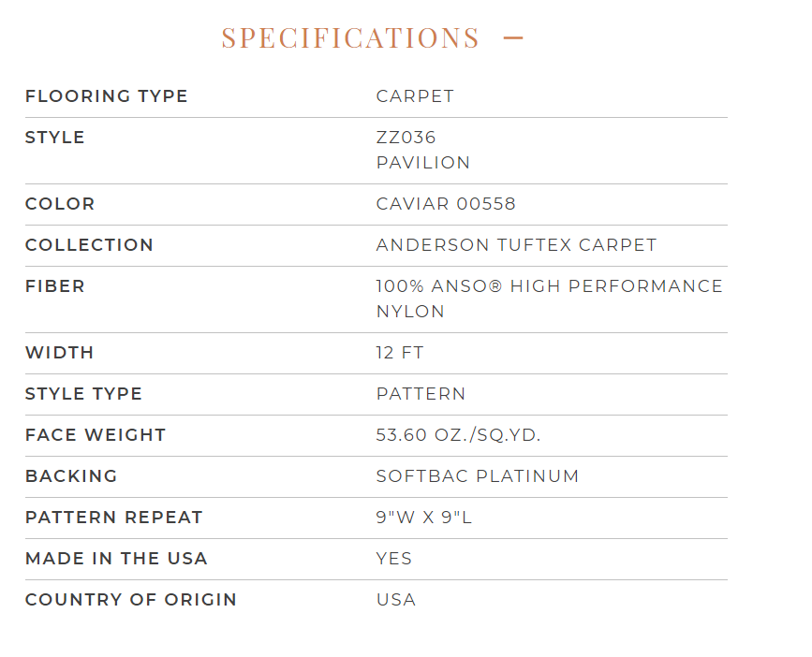Viewport: 812px width, 657px height.
Task: Click the Country of Origin label
Action: point(131,600)
